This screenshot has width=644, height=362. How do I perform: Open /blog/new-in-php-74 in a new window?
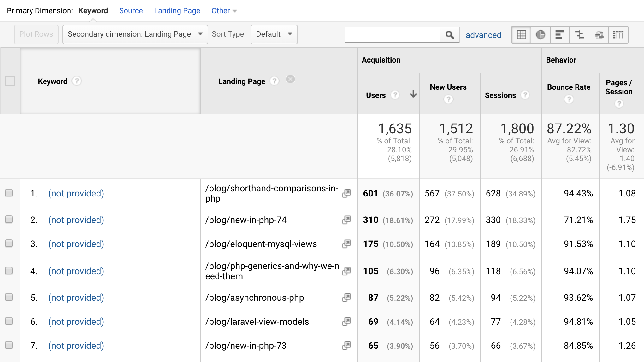[x=346, y=220]
